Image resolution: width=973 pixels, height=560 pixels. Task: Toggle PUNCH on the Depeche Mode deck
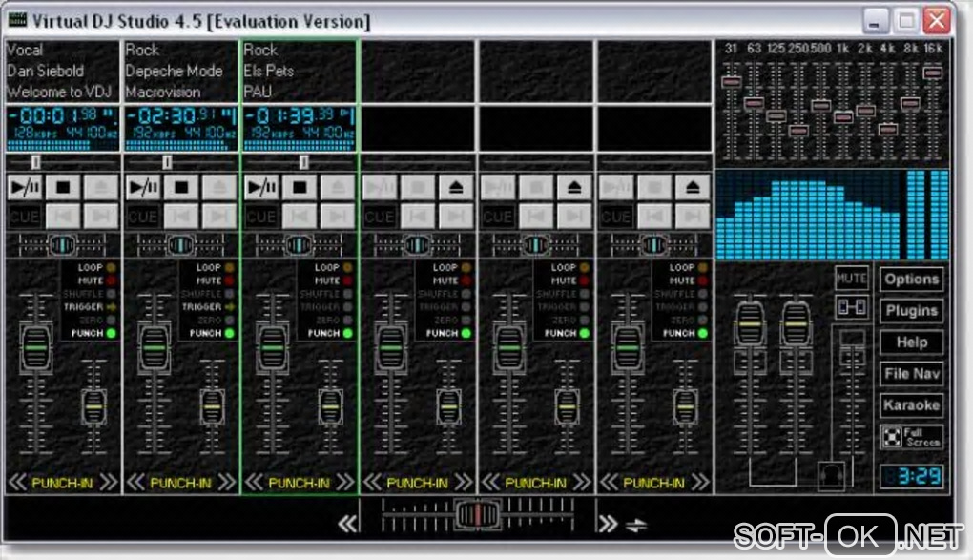pos(230,333)
